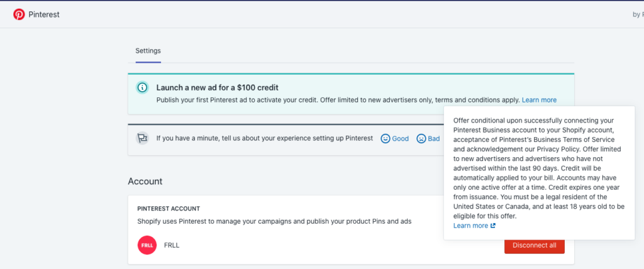Click the feedback flag icon
The image size is (644, 269).
click(142, 138)
